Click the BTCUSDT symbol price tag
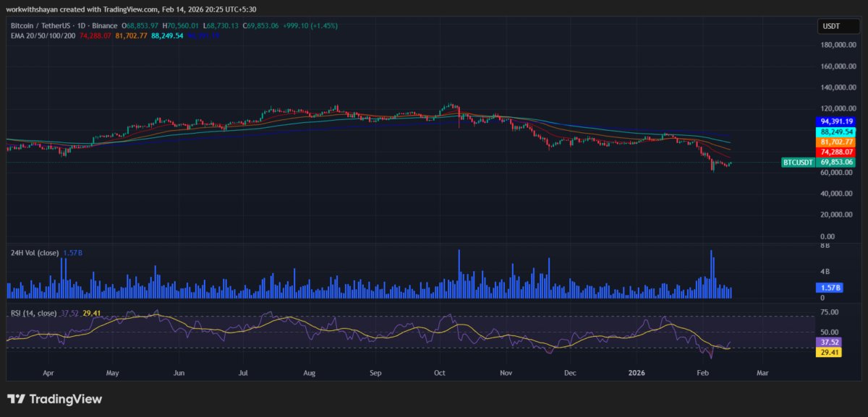Viewport: 868px width, 417px height. point(798,163)
